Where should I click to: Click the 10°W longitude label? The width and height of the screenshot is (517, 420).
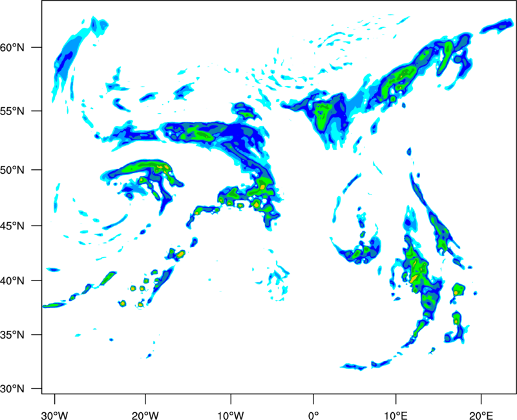click(x=230, y=415)
